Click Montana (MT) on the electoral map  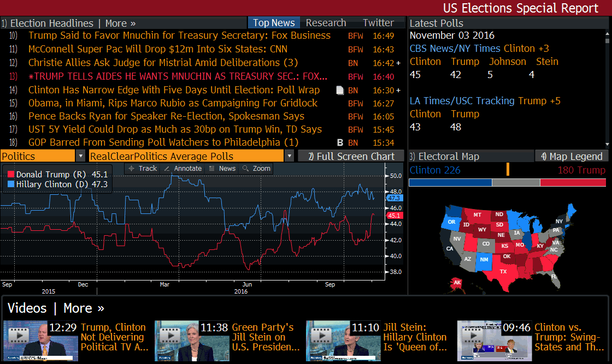pyautogui.click(x=478, y=214)
